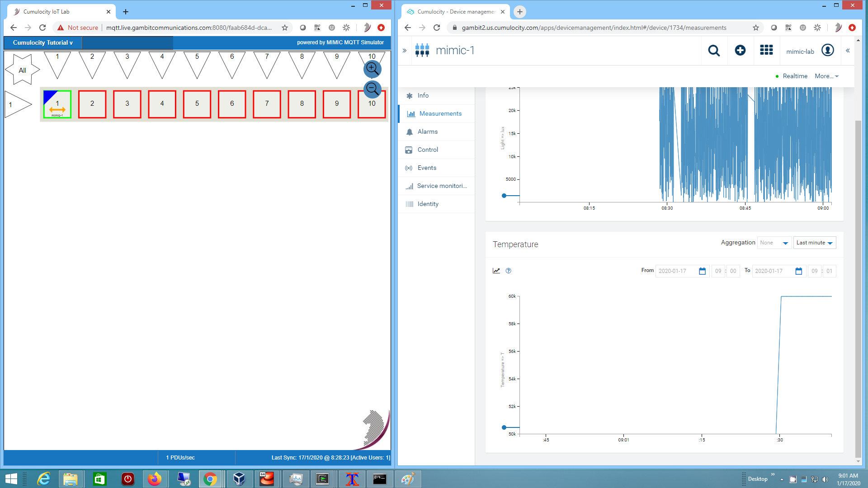This screenshot has width=868, height=488.
Task: Collapse right drawer with double chevron
Action: coord(848,51)
